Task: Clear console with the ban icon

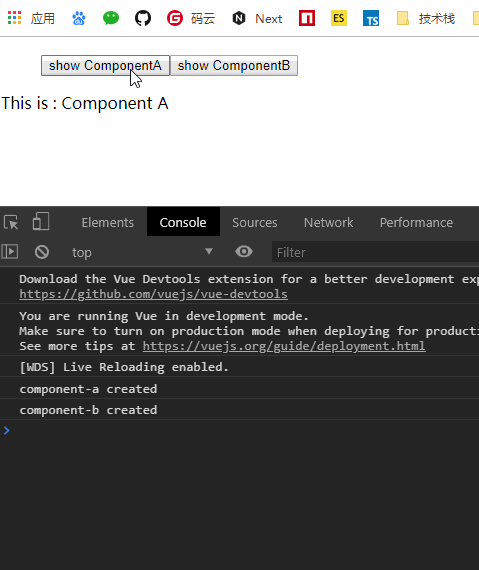Action: point(42,252)
